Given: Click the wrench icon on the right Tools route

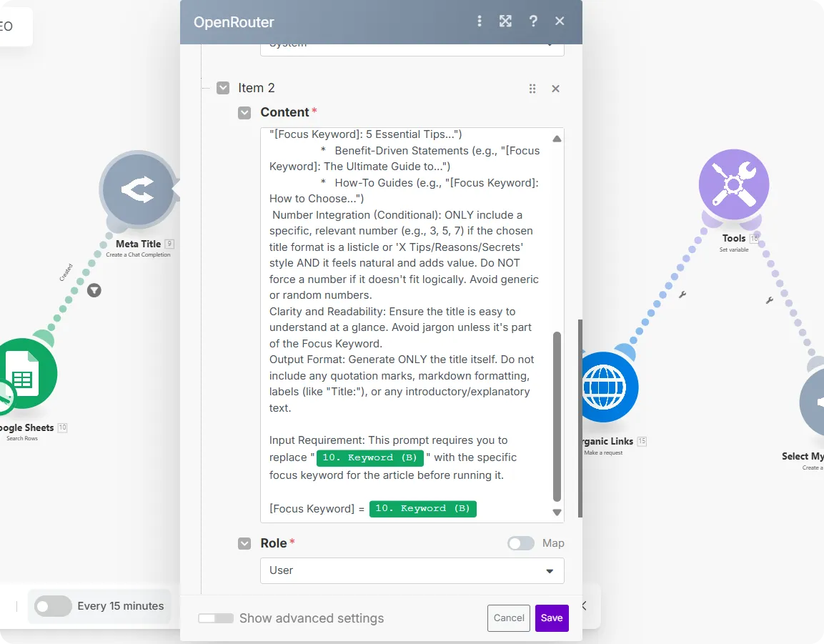Looking at the screenshot, I should (770, 300).
